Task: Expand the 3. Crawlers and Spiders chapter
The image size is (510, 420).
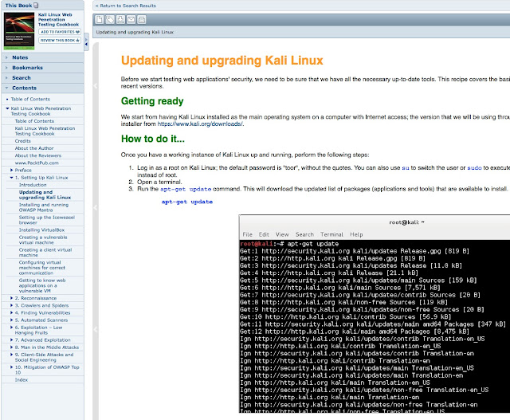Action: (11, 305)
